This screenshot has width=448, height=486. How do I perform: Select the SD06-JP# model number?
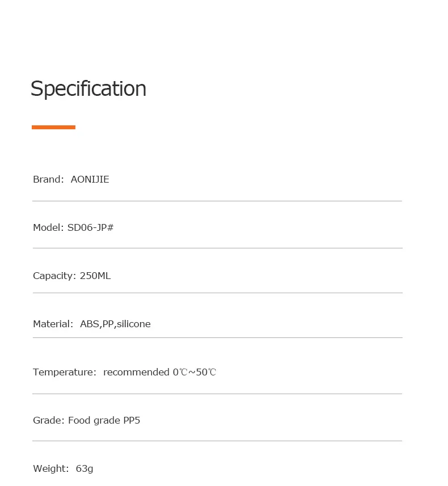91,227
